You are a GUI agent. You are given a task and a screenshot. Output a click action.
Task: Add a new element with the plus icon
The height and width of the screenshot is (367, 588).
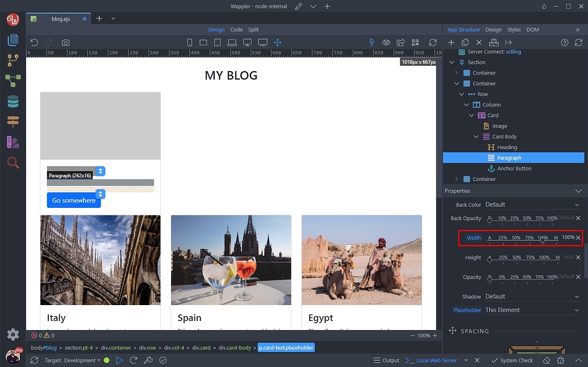tap(451, 42)
